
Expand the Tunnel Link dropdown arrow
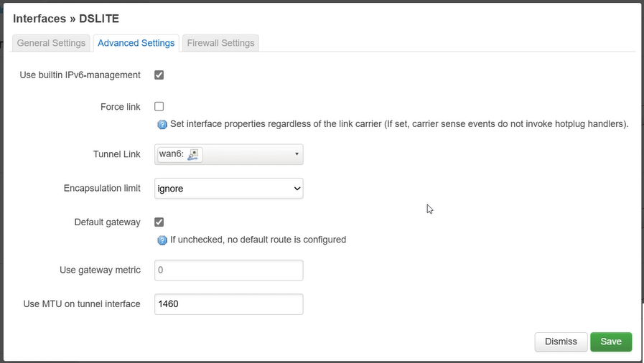297,154
